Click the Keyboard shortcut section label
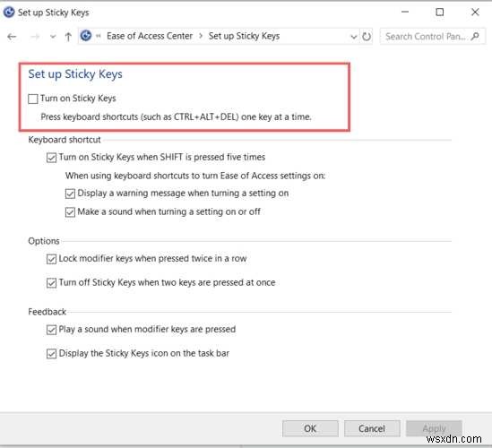The height and width of the screenshot is (448, 492). click(x=65, y=140)
